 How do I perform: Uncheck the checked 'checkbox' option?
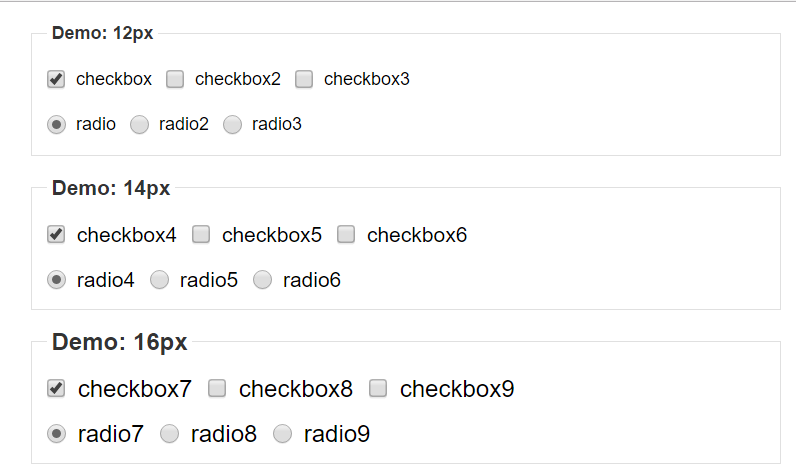click(x=56, y=79)
